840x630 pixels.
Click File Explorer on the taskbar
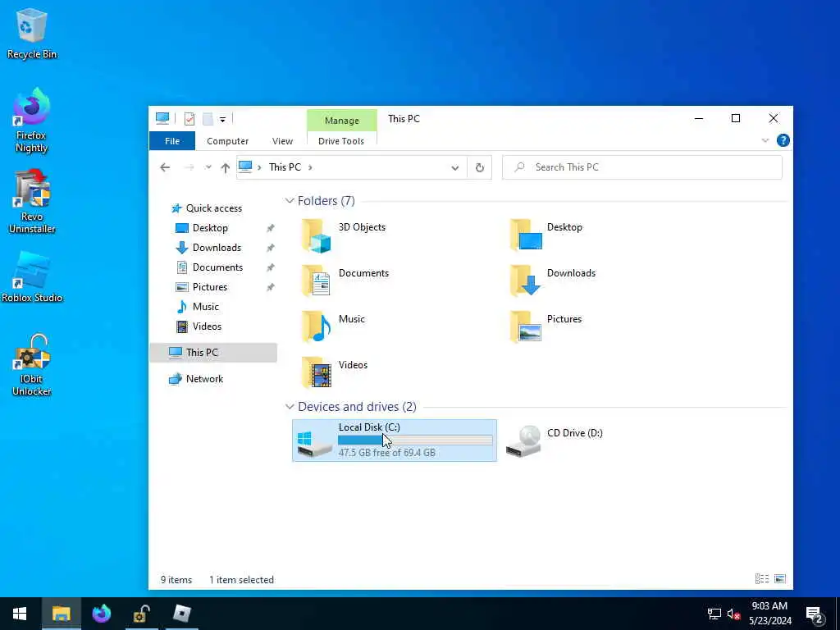[x=61, y=614]
